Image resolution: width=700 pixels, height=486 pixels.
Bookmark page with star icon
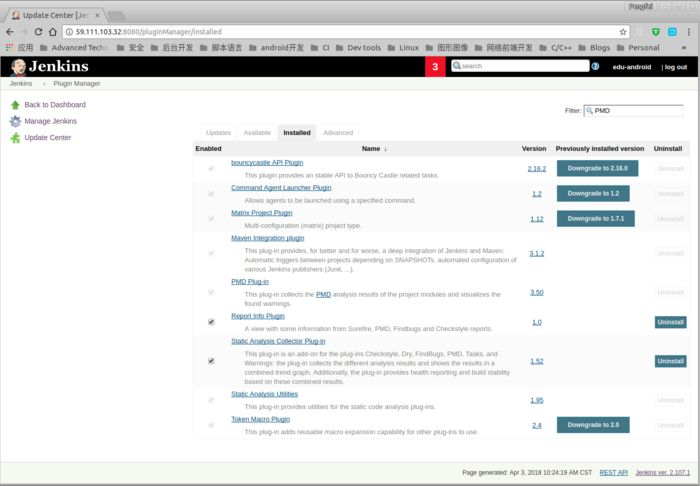pos(623,32)
